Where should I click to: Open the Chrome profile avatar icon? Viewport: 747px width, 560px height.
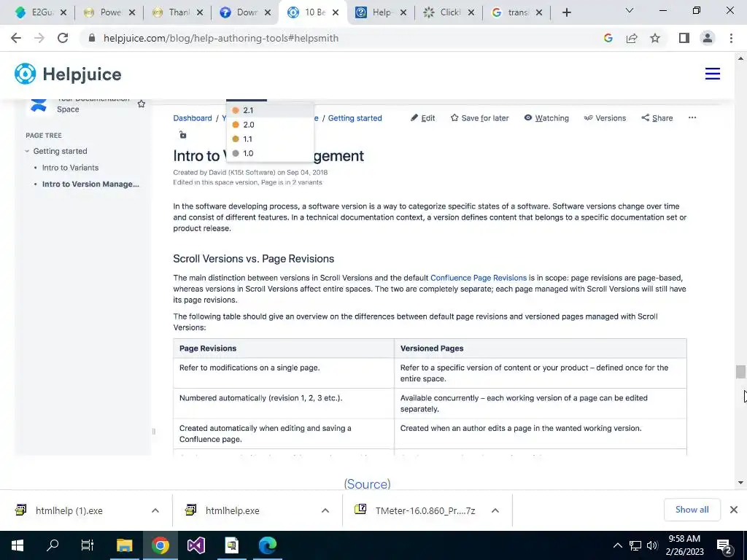(708, 38)
